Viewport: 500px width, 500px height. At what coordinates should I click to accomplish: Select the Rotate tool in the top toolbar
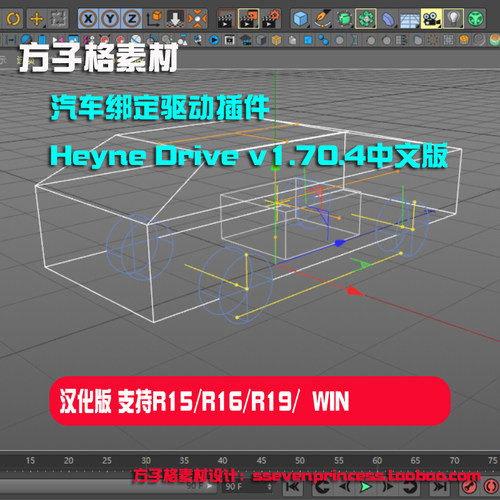13,19
